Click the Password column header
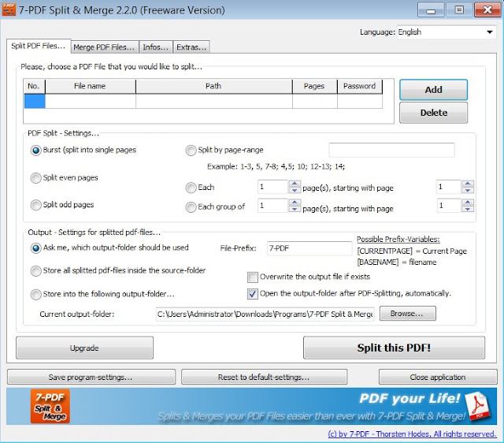The width and height of the screenshot is (504, 443). tap(360, 86)
